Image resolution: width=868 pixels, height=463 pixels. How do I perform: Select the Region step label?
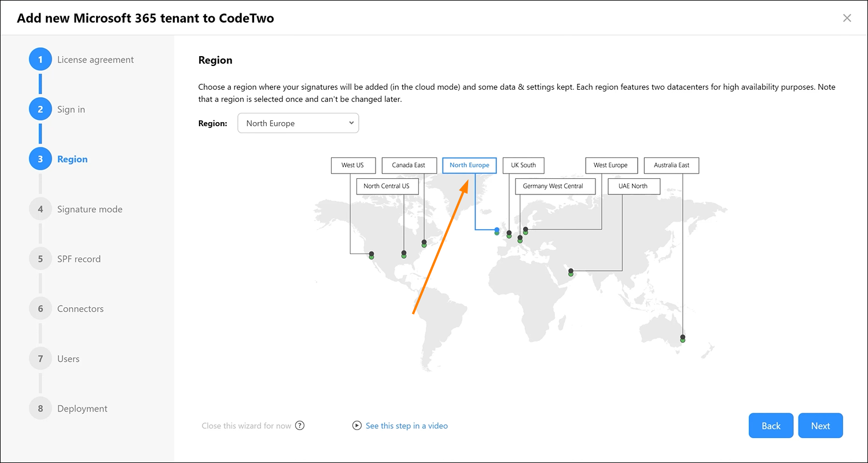pos(72,159)
